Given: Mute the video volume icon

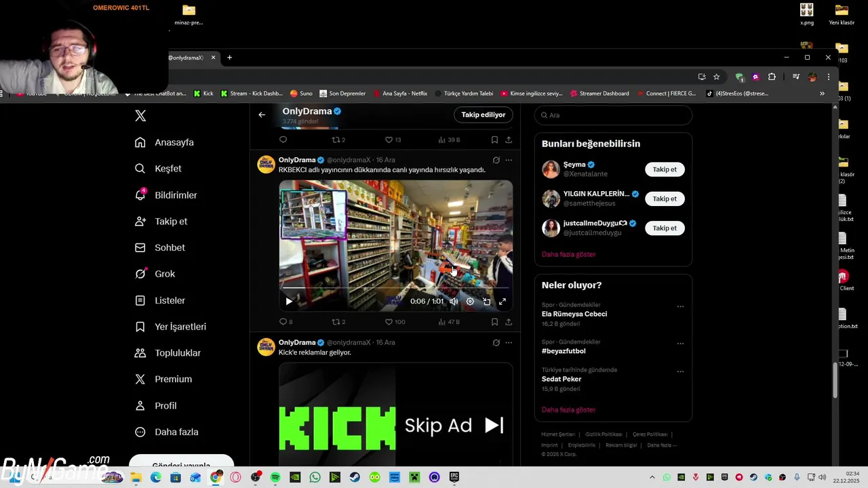Looking at the screenshot, I should (454, 302).
